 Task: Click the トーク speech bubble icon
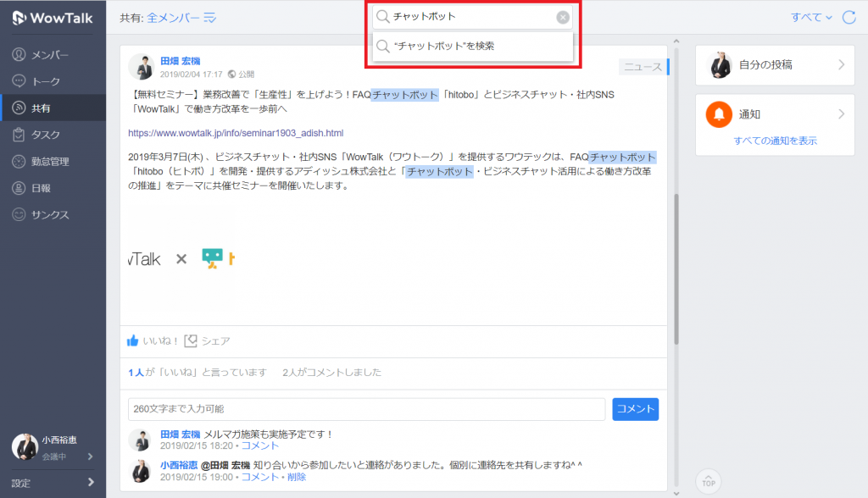point(19,80)
